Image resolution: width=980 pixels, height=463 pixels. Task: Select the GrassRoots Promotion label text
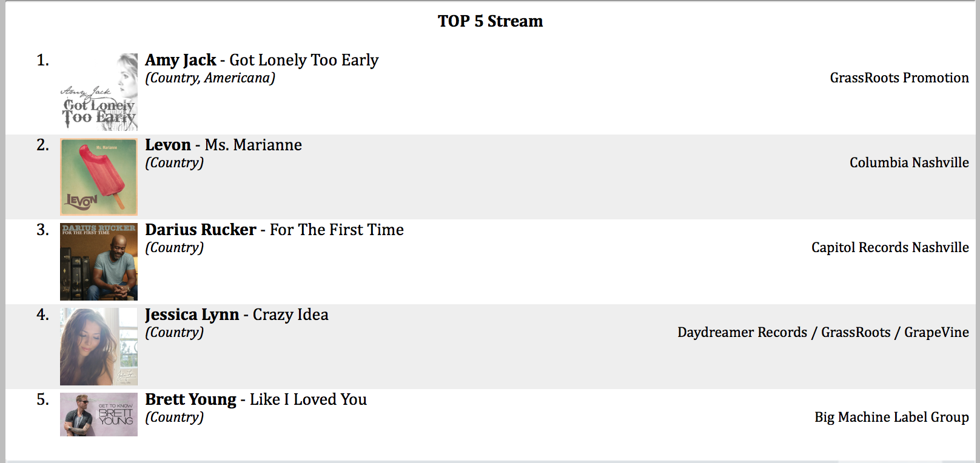[899, 78]
